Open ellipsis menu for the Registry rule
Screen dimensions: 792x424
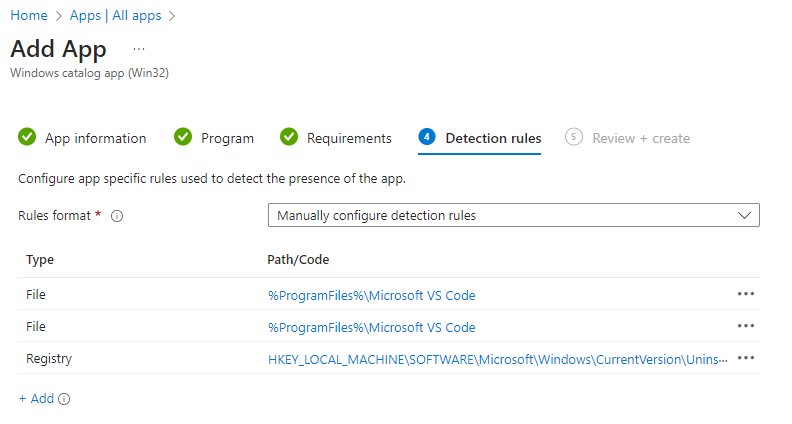[x=745, y=358]
